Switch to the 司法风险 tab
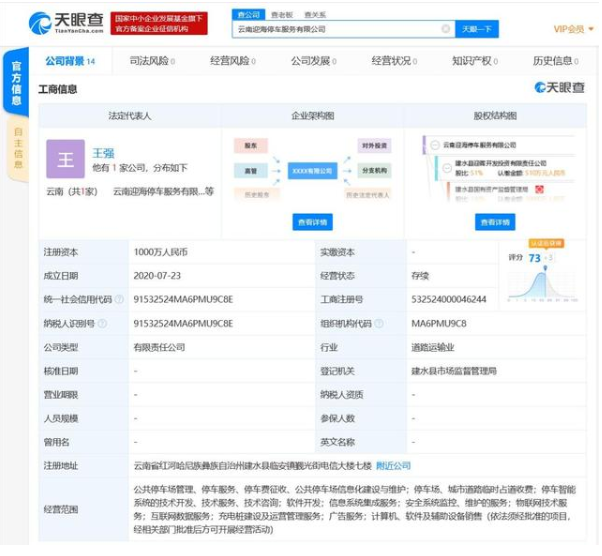The image size is (602, 556). (152, 61)
